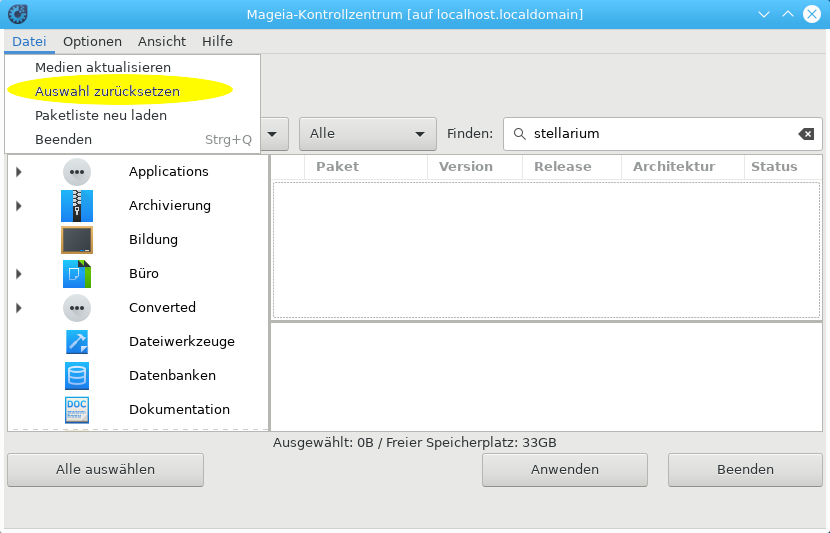The width and height of the screenshot is (830, 533).
Task: Choose Paketliste neu laden entry
Action: point(132,115)
